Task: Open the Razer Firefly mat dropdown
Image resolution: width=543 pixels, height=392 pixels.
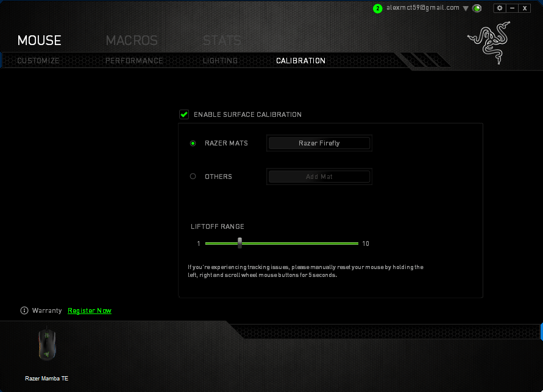Action: (319, 143)
